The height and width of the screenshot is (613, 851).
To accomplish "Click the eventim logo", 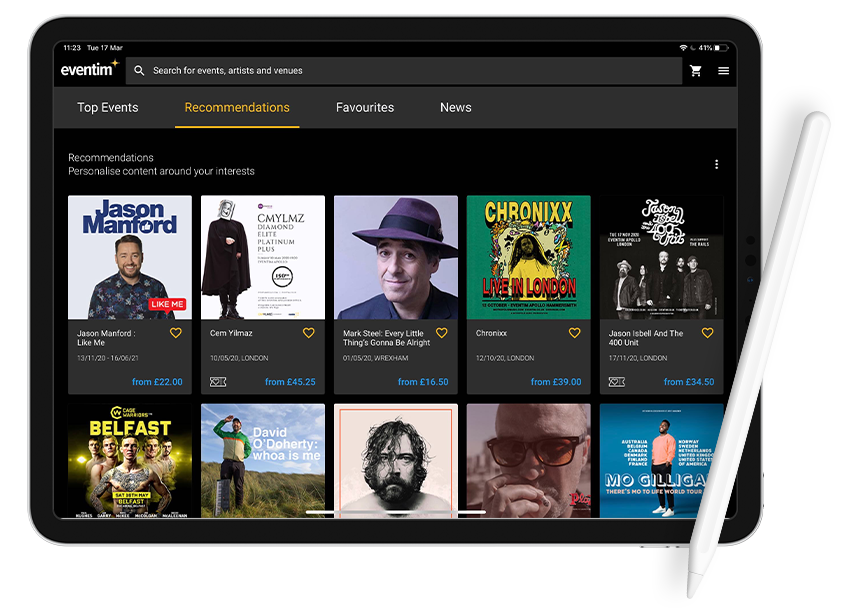I will click(90, 69).
